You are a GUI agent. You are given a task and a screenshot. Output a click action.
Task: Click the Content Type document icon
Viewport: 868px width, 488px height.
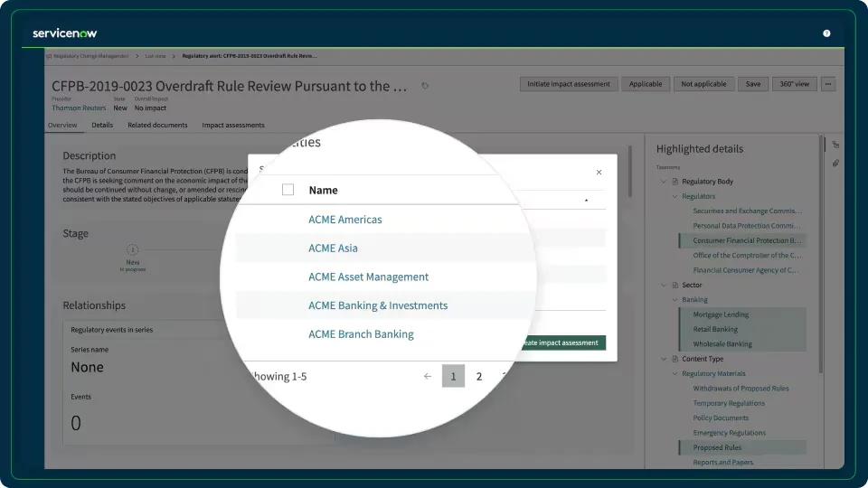(x=675, y=359)
